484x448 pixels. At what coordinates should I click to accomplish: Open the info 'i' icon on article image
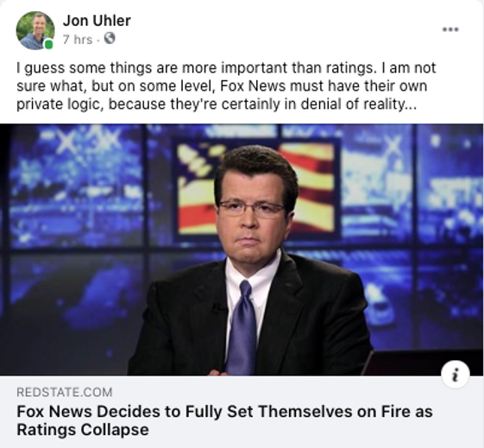pyautogui.click(x=456, y=375)
